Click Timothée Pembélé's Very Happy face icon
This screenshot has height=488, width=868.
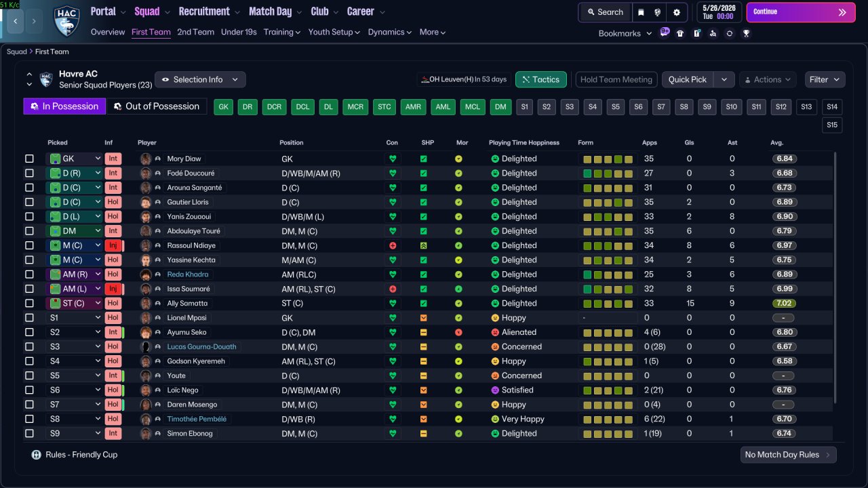pyautogui.click(x=495, y=419)
